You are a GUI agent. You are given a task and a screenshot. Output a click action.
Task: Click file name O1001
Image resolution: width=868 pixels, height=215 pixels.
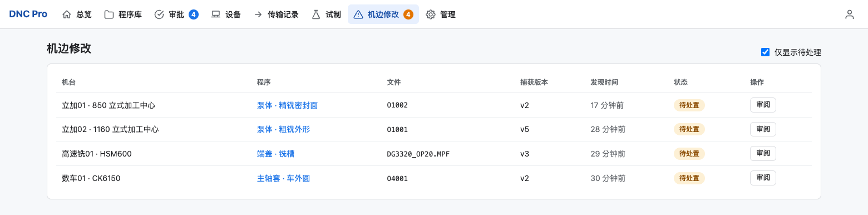(x=397, y=129)
